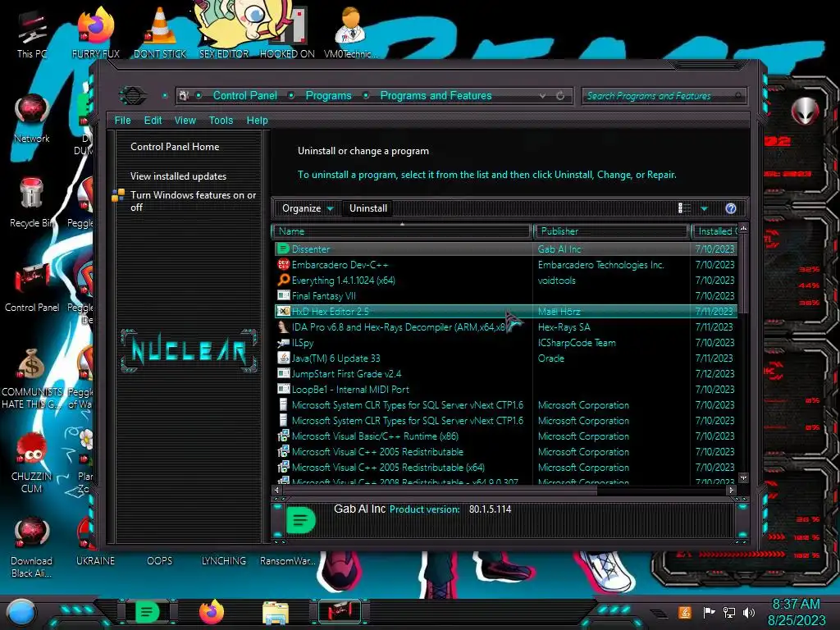Open the Network desktop icon
This screenshot has width=840, height=630.
pyautogui.click(x=32, y=119)
